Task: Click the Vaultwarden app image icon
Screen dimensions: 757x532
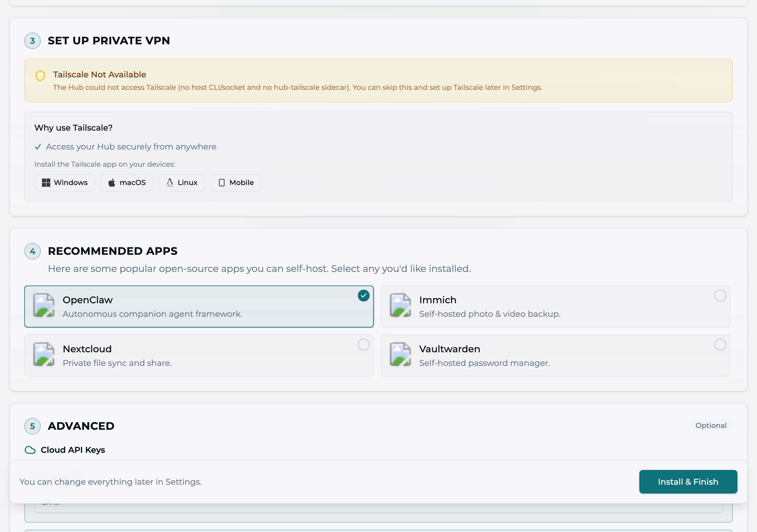Action: pos(400,354)
